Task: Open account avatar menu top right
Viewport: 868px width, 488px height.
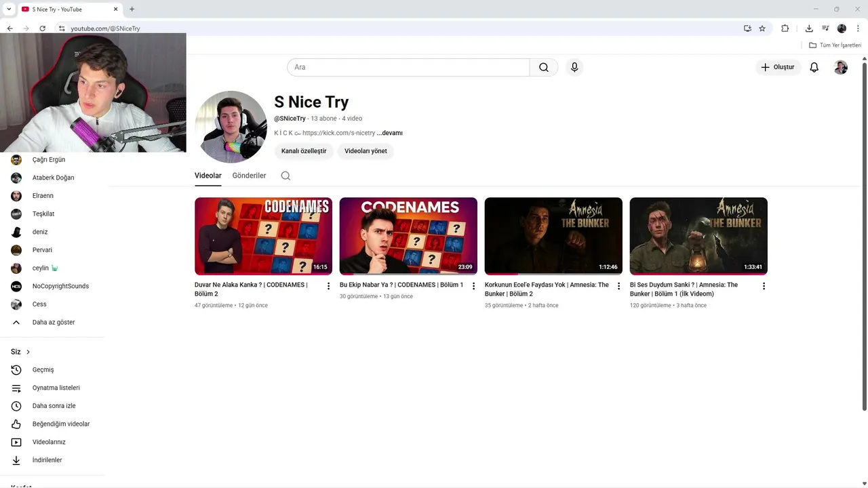Action: click(841, 67)
